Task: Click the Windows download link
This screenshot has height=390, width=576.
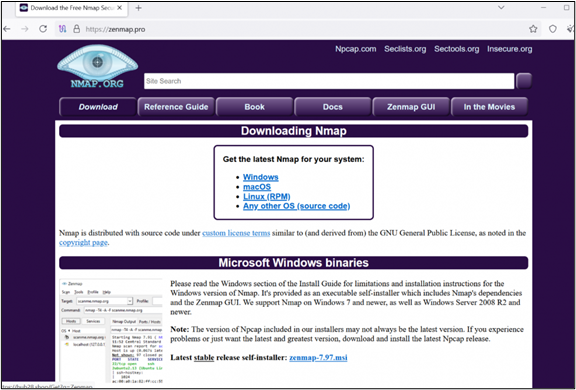Action: 260,177
